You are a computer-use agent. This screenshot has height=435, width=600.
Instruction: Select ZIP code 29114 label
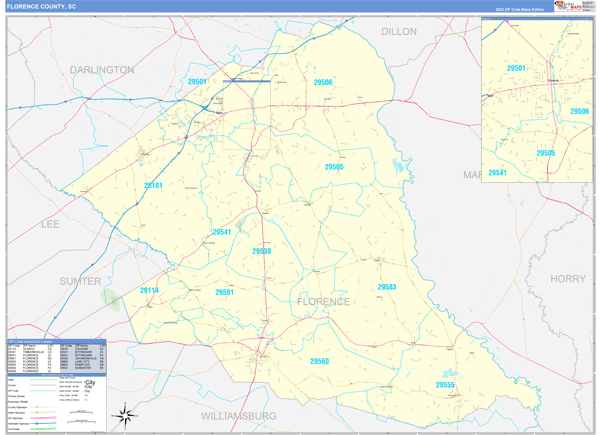(149, 290)
